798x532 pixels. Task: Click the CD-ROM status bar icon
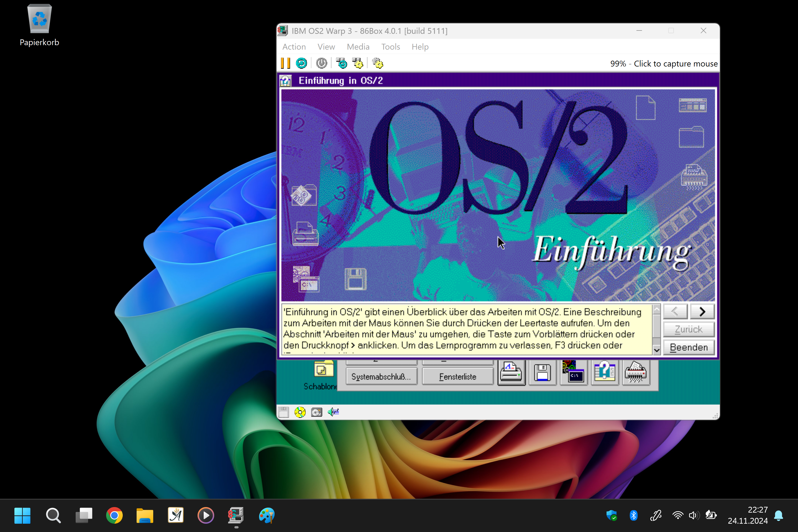pyautogui.click(x=300, y=412)
